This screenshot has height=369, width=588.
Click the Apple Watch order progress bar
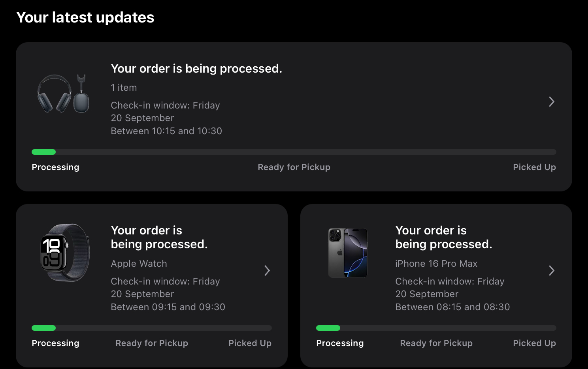point(152,328)
